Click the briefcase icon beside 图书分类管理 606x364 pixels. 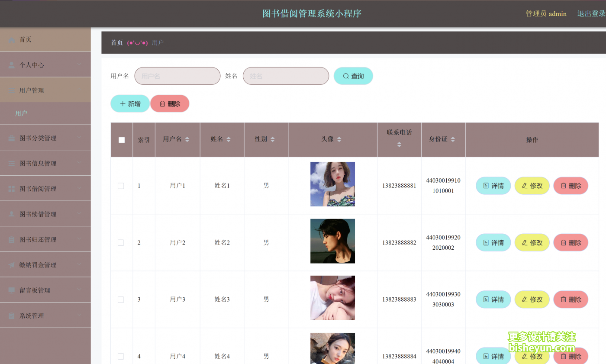tap(12, 138)
